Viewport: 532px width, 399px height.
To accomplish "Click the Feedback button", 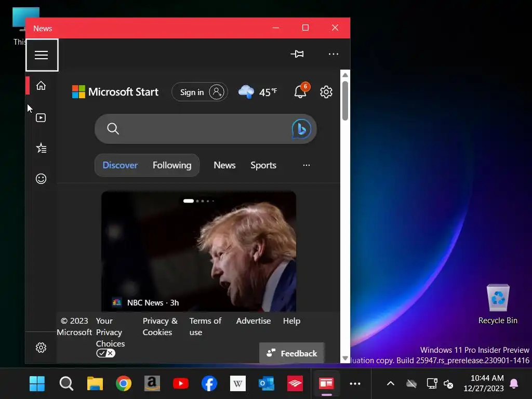I will [x=292, y=353].
